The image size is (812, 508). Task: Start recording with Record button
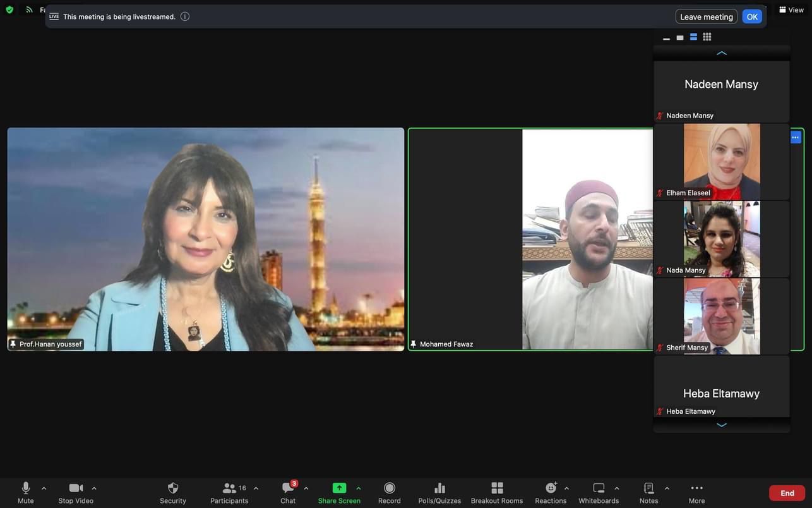tap(390, 493)
